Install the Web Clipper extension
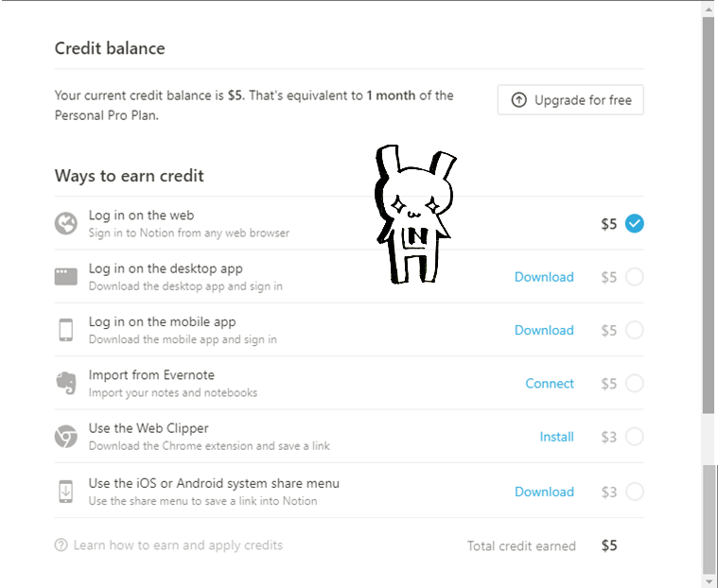718x588 pixels. (x=556, y=437)
